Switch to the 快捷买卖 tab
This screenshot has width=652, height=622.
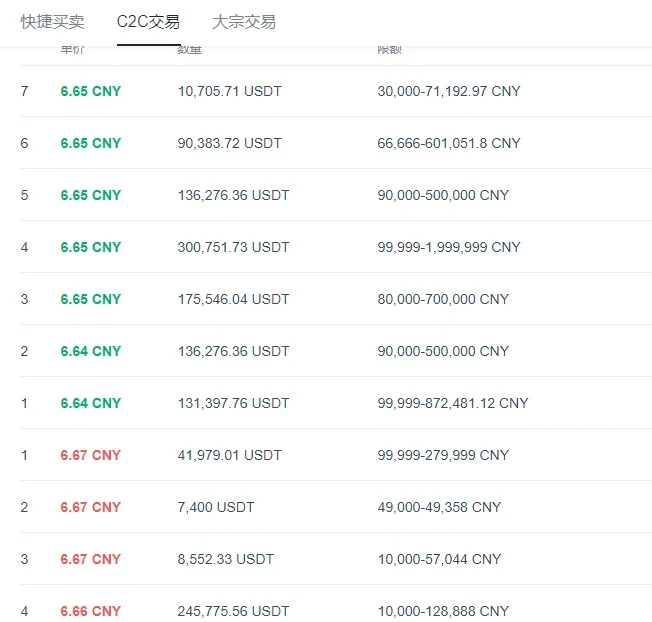52,21
